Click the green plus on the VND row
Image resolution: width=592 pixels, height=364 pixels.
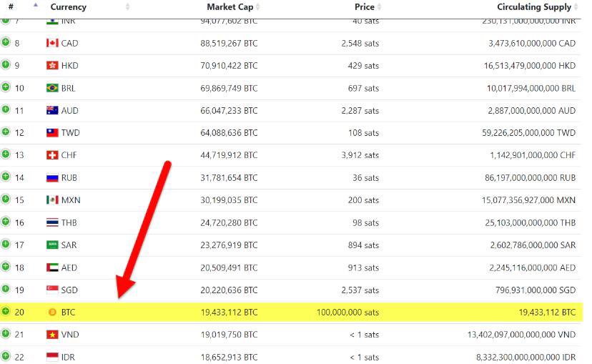click(x=5, y=333)
